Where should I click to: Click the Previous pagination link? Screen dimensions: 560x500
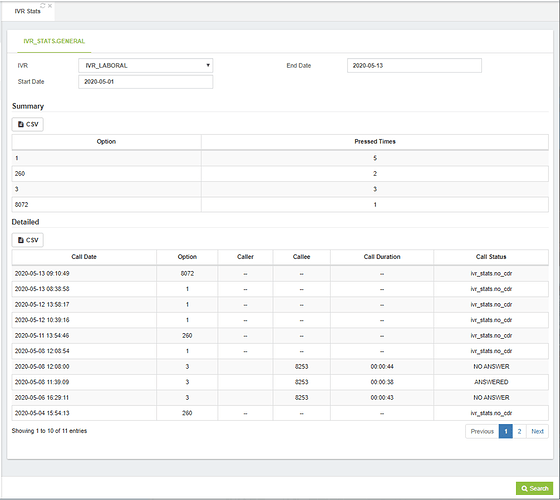pos(482,431)
